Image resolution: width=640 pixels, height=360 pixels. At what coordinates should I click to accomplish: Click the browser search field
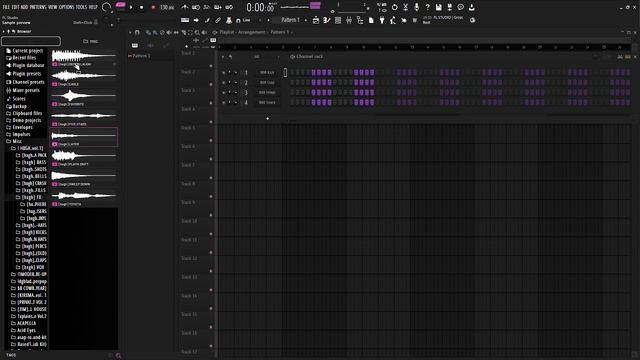coord(31,41)
